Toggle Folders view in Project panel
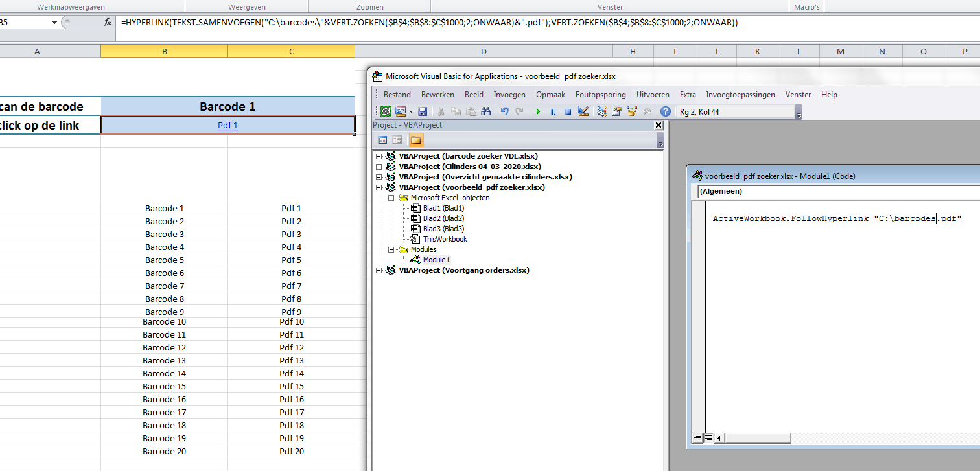Image resolution: width=980 pixels, height=471 pixels. (x=415, y=139)
